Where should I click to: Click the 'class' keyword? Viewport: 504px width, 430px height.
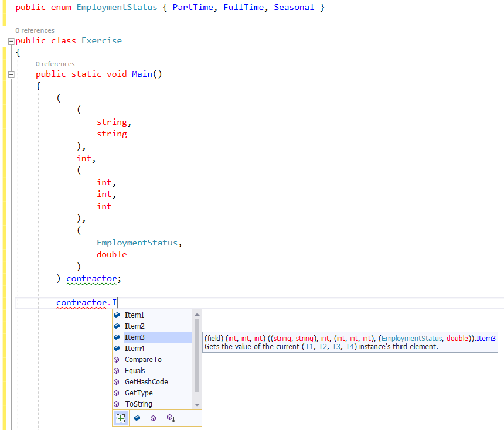64,41
